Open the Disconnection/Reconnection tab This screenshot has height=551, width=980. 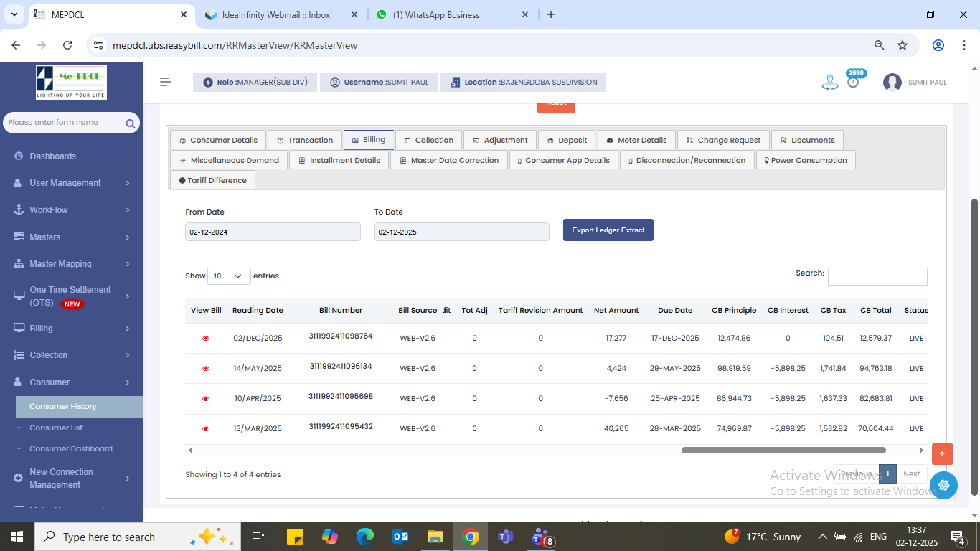point(687,160)
